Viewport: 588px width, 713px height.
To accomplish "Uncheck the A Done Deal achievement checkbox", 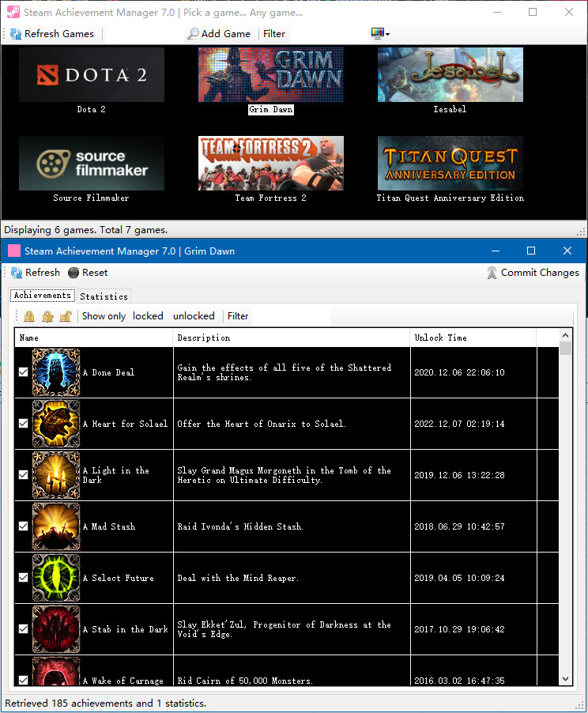I will [23, 372].
